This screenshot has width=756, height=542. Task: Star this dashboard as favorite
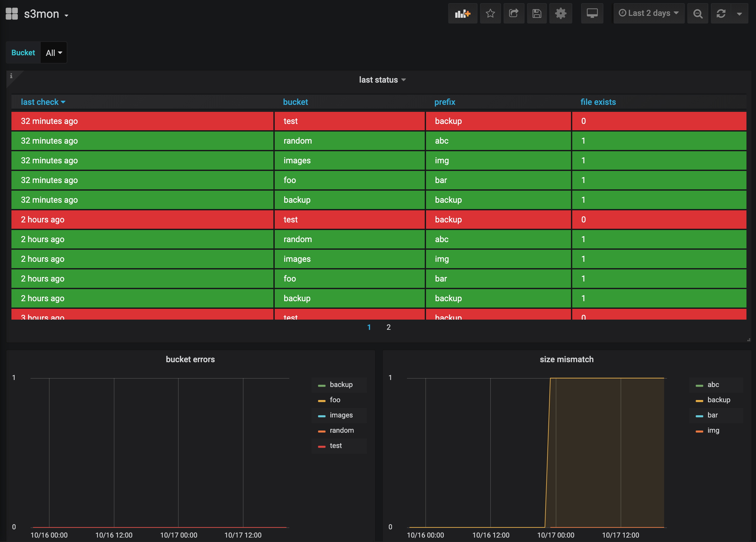[490, 14]
